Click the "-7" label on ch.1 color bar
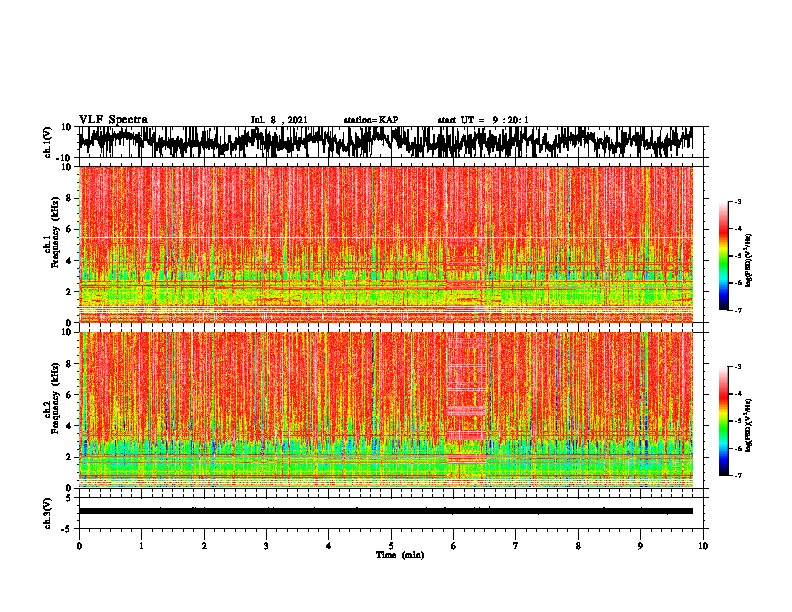This screenshot has height=612, width=792. click(737, 310)
